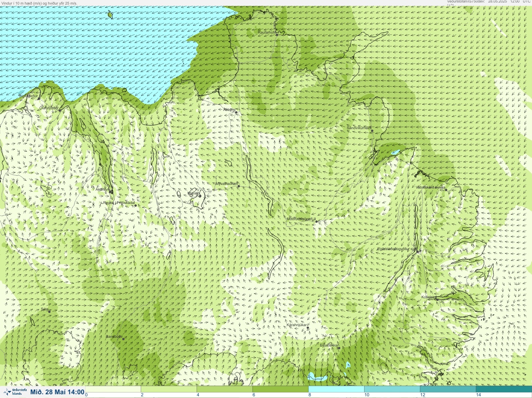Click the 12:00 UTC run time text
The height and width of the screenshot is (398, 532).
[520, 2]
